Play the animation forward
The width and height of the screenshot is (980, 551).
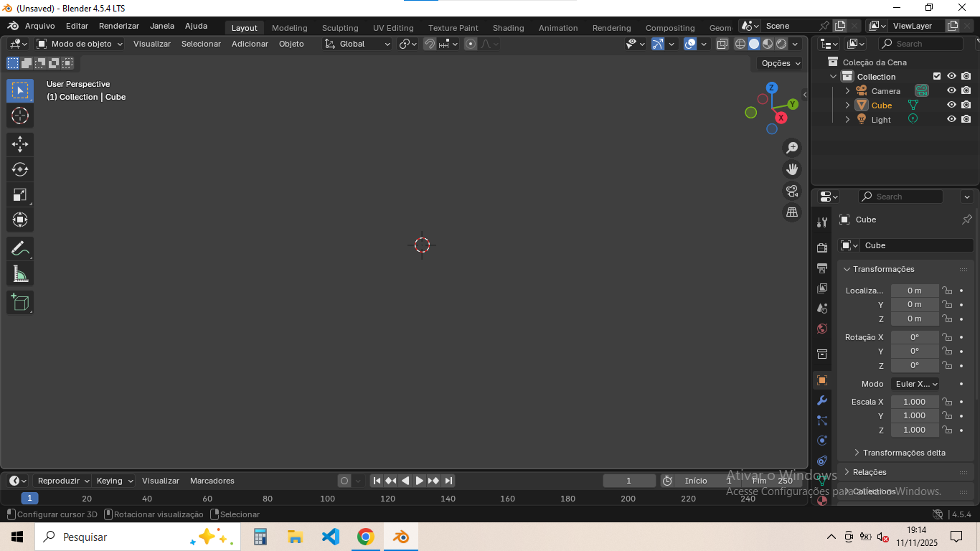[420, 481]
